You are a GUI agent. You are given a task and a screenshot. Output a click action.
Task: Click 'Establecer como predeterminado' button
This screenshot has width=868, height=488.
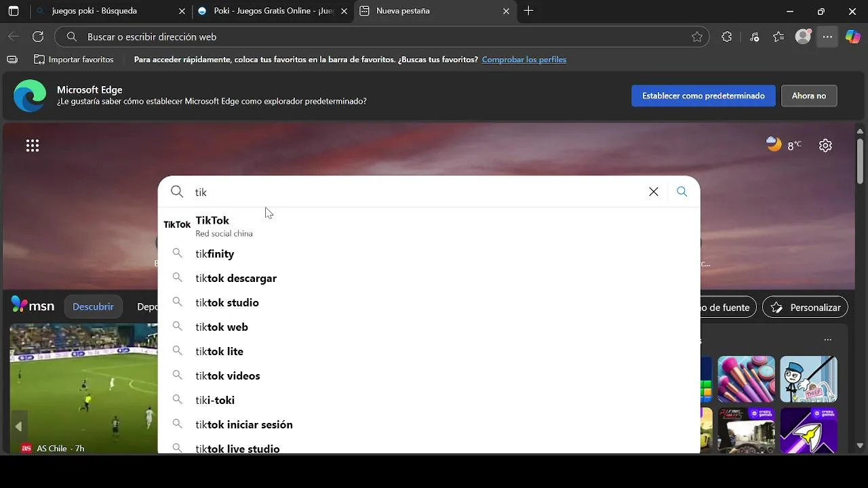(703, 96)
